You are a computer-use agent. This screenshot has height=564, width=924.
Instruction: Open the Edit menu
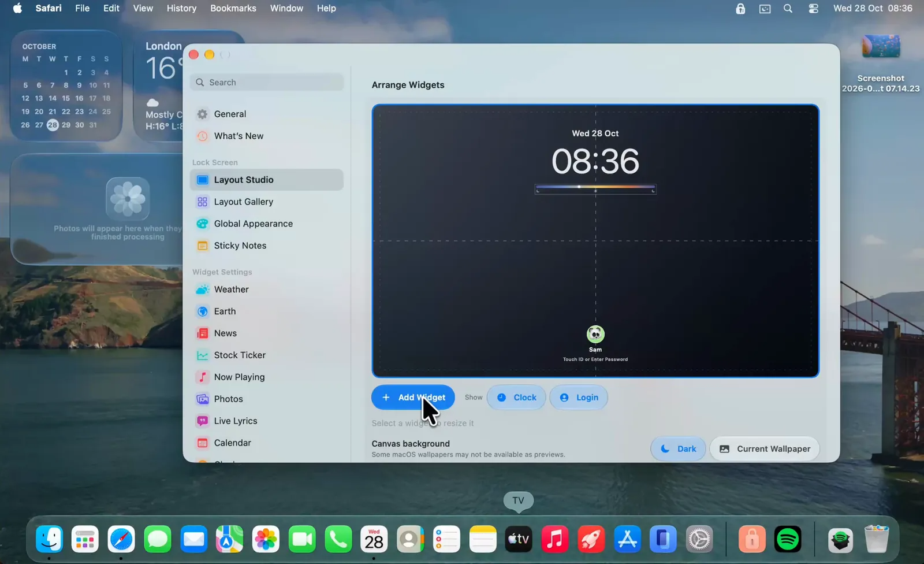111,8
